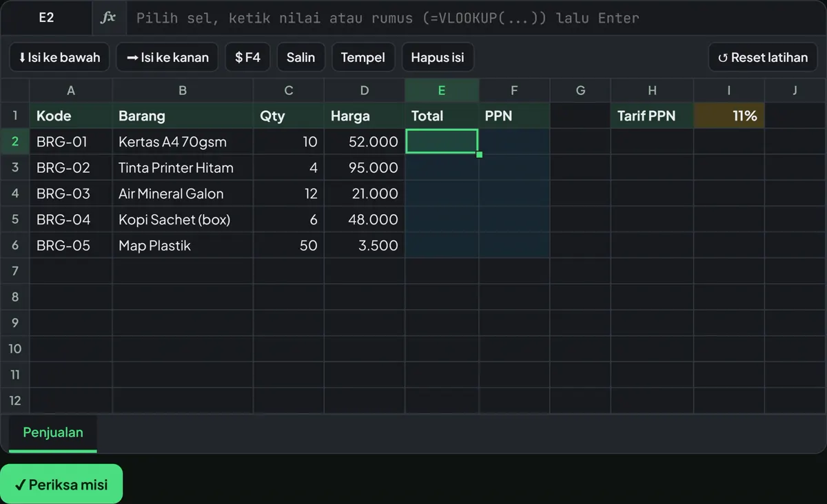
Task: Select the Barang header cell
Action: (x=183, y=116)
